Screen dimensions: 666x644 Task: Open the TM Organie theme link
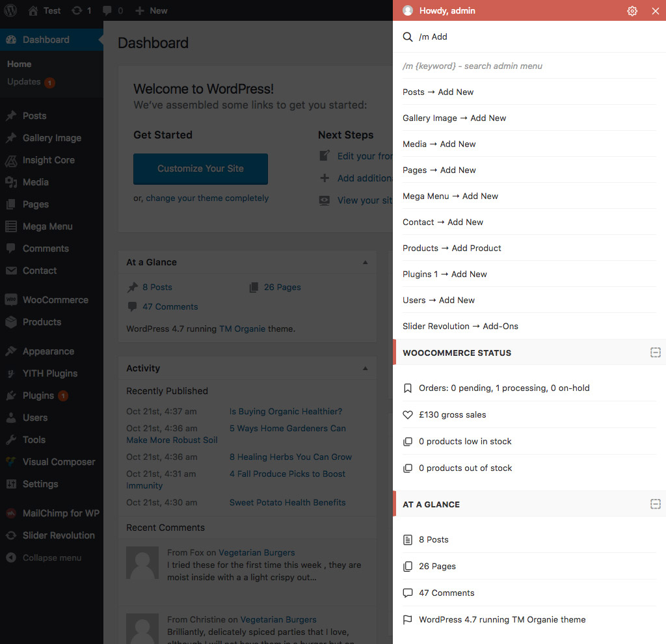click(x=242, y=329)
